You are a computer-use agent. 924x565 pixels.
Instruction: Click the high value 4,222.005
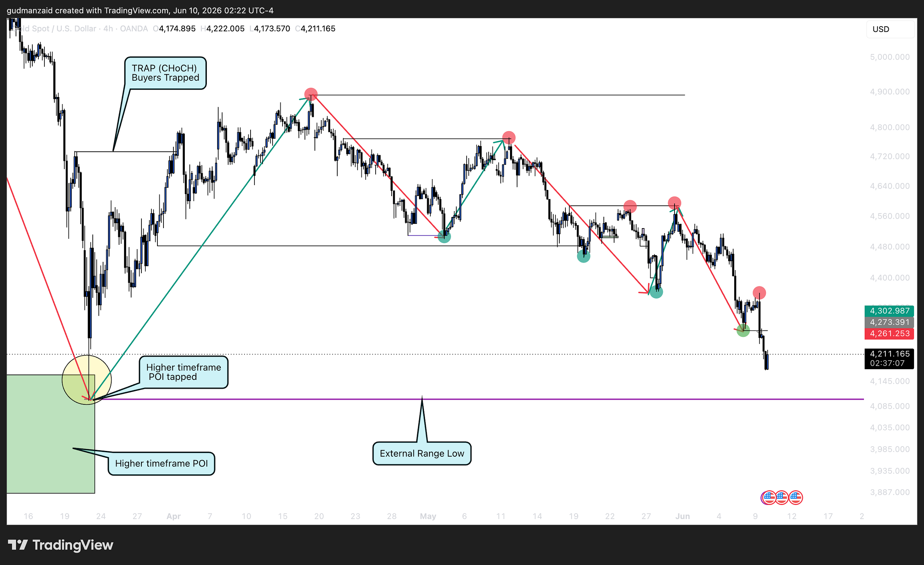pos(225,28)
